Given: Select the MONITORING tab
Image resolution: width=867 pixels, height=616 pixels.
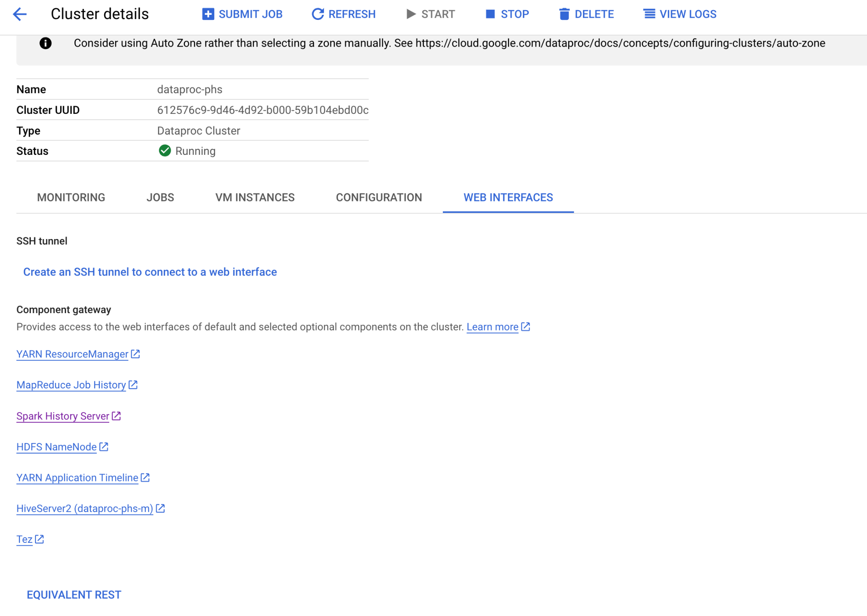Looking at the screenshot, I should pyautogui.click(x=72, y=197).
